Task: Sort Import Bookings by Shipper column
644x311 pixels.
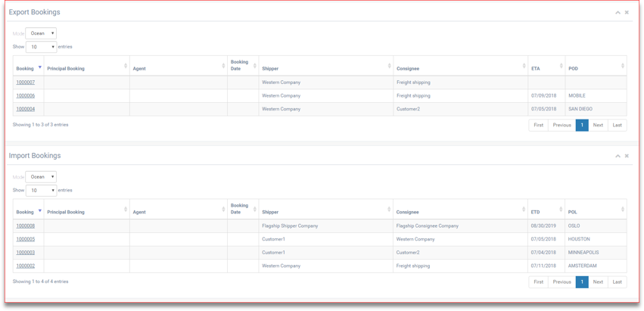Action: coord(326,209)
